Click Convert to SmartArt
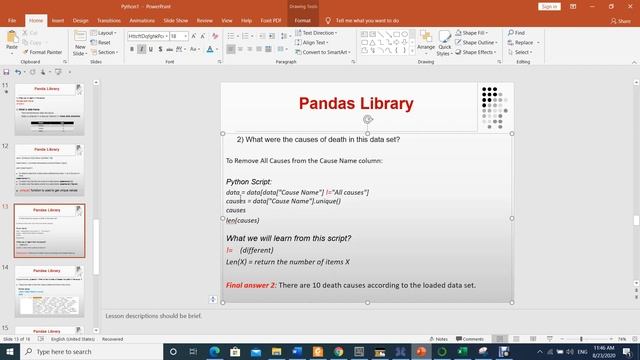The height and width of the screenshot is (360, 640). [x=323, y=52]
